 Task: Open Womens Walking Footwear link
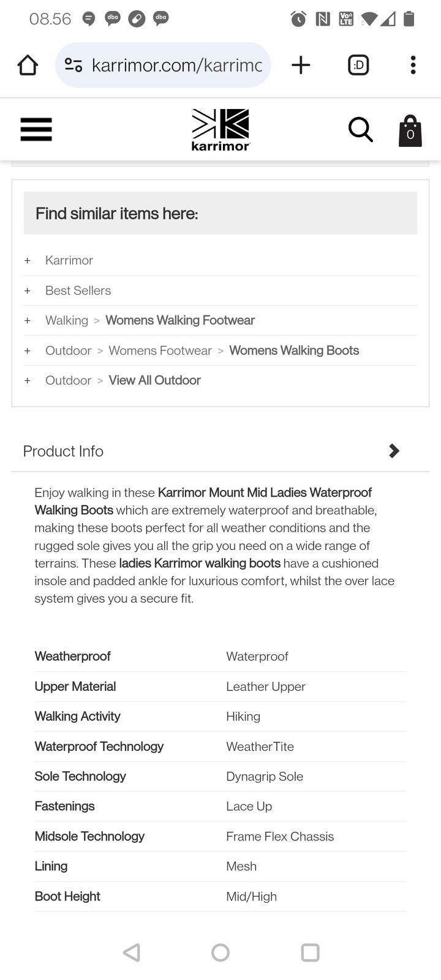coord(179,320)
